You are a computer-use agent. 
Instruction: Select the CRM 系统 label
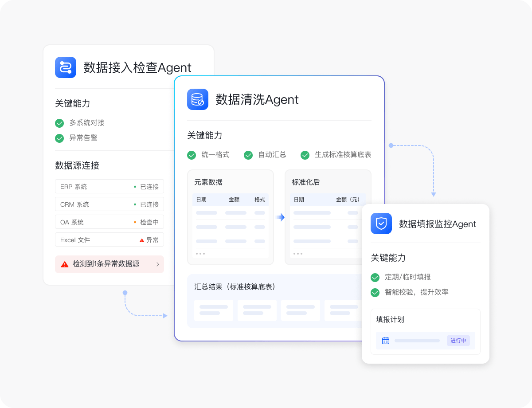pos(74,204)
